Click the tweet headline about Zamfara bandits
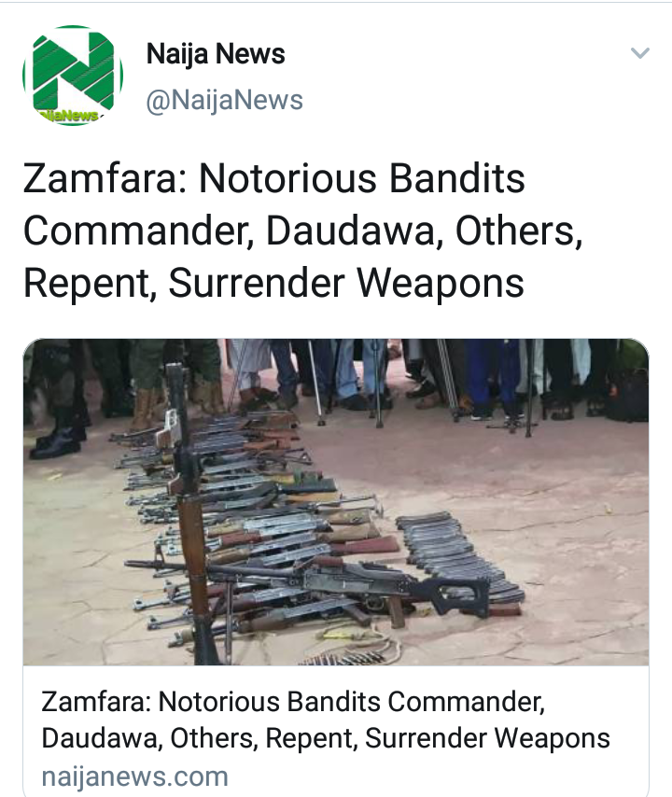Image resolution: width=672 pixels, height=797 pixels. [x=302, y=231]
